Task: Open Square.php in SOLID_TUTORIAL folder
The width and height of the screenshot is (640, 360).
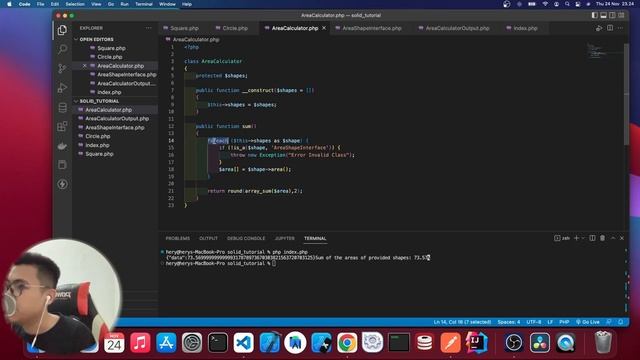Action: 99,154
